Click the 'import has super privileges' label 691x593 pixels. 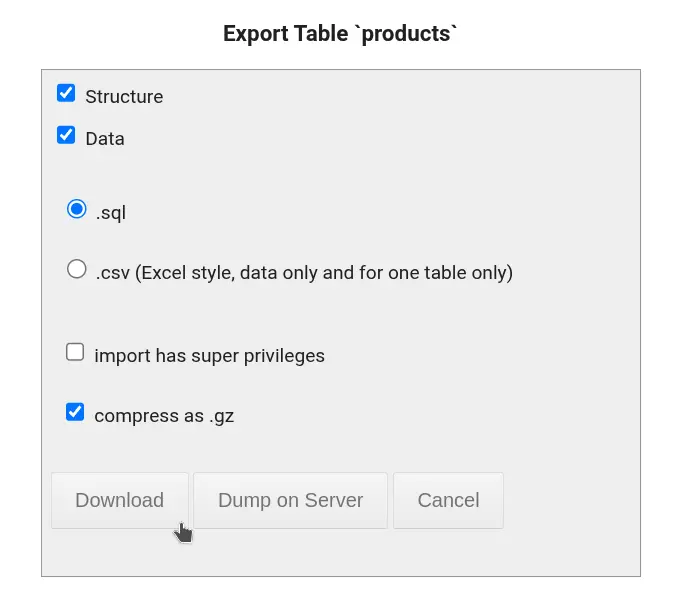(x=209, y=356)
